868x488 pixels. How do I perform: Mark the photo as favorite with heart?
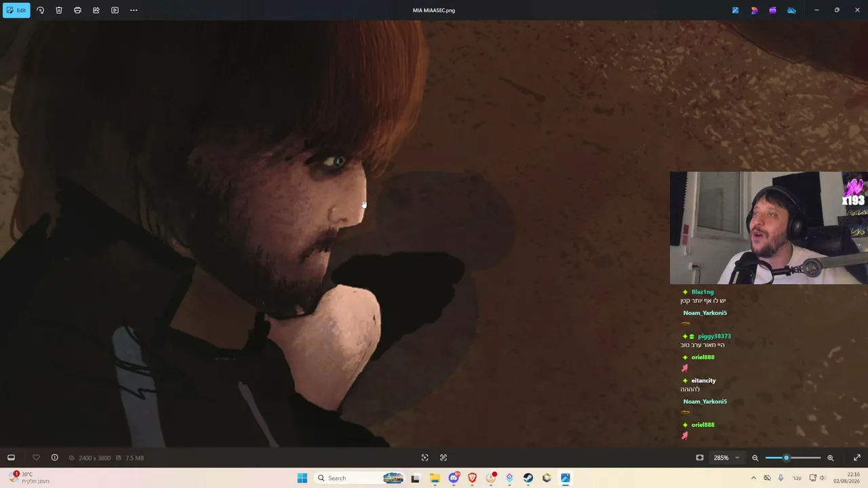(36, 457)
